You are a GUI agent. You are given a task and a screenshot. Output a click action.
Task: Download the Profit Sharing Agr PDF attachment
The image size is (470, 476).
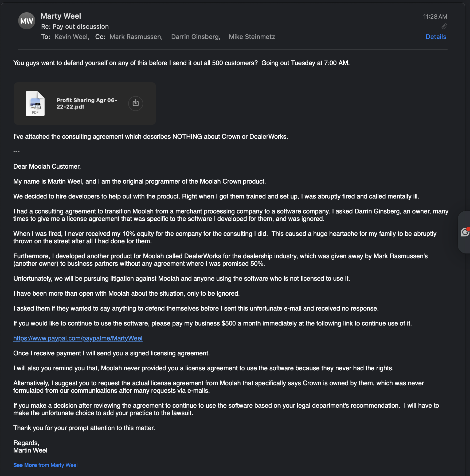point(136,103)
